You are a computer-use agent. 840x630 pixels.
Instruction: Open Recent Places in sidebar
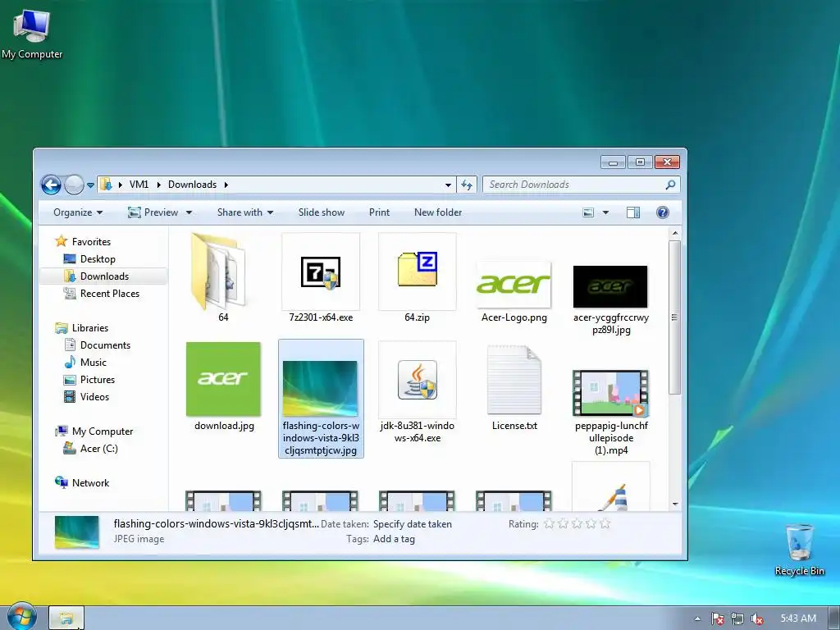tap(109, 294)
